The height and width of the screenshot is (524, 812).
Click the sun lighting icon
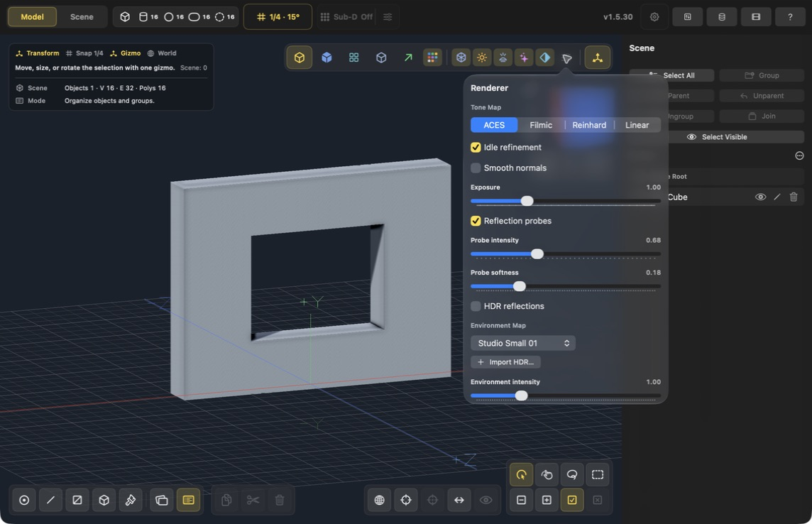point(482,58)
